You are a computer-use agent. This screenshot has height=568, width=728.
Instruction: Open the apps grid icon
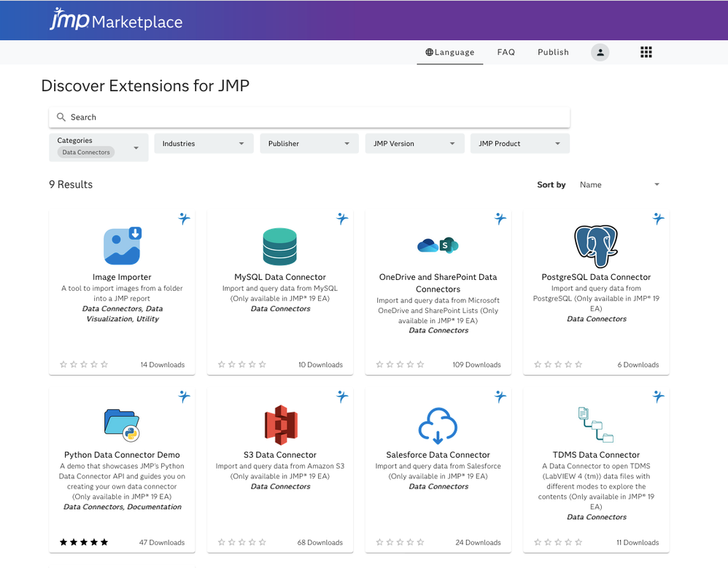(x=646, y=52)
